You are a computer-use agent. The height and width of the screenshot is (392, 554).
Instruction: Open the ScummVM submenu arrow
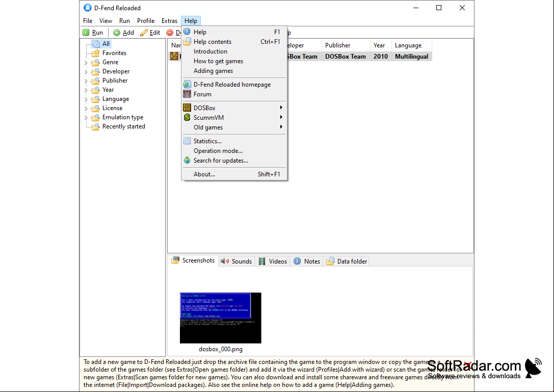[281, 117]
